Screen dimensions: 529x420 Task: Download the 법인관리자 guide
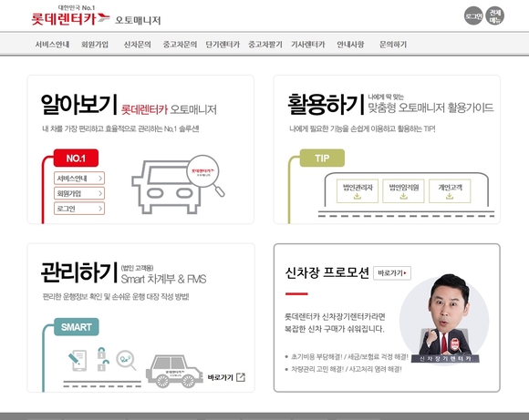click(358, 191)
